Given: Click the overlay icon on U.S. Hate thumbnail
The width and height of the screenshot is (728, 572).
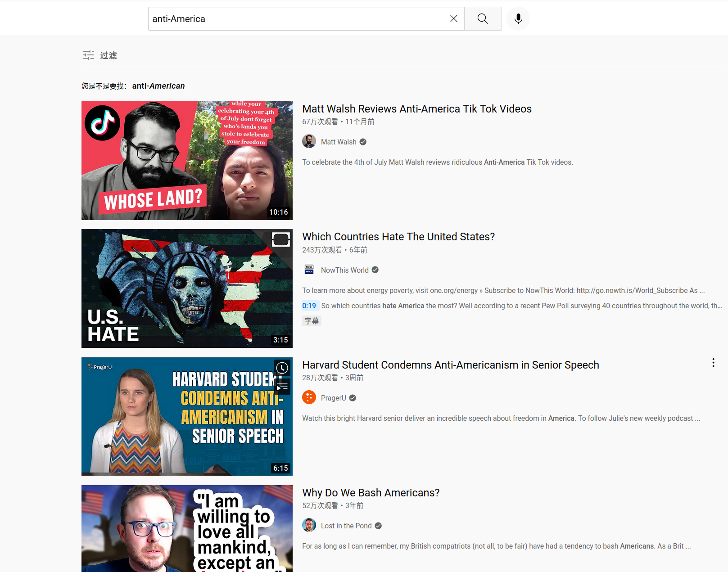Looking at the screenshot, I should (281, 240).
